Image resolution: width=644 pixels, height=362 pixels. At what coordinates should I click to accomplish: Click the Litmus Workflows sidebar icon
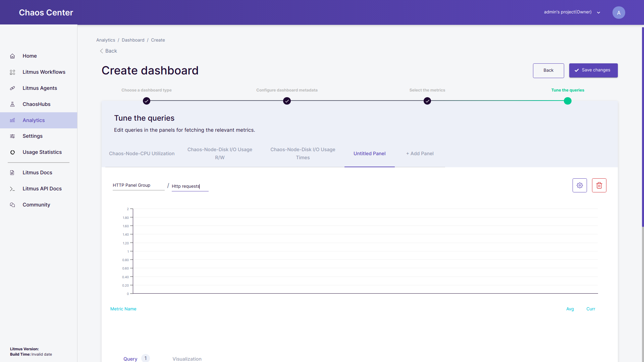point(12,72)
